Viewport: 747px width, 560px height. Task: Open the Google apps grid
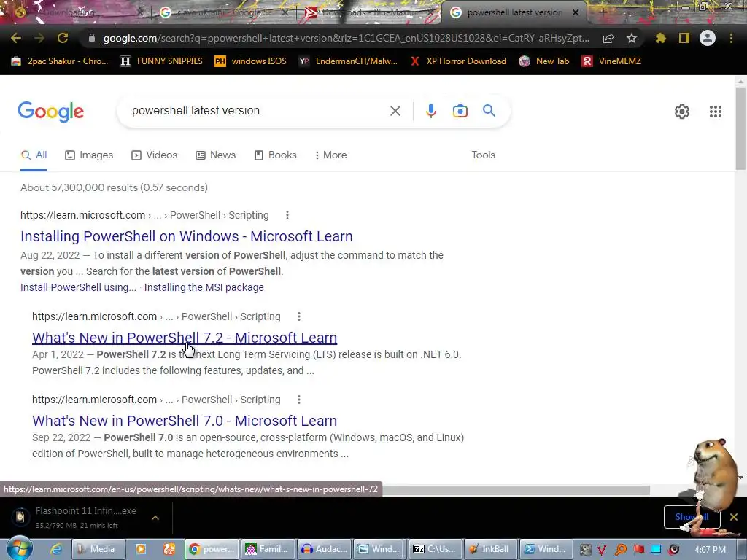(x=715, y=112)
